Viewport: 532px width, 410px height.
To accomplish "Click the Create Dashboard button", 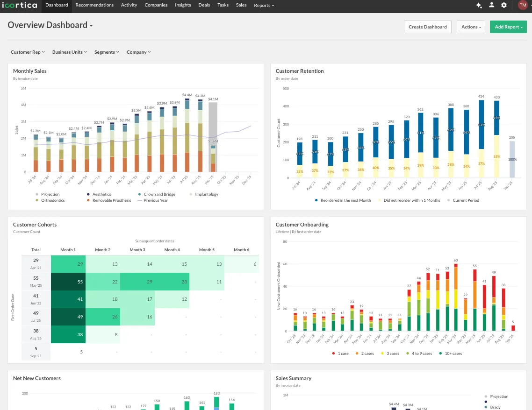I will pyautogui.click(x=427, y=27).
